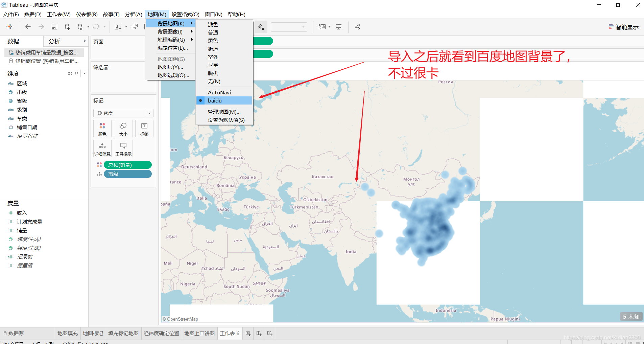Click the presentation mode icon

pyautogui.click(x=339, y=27)
